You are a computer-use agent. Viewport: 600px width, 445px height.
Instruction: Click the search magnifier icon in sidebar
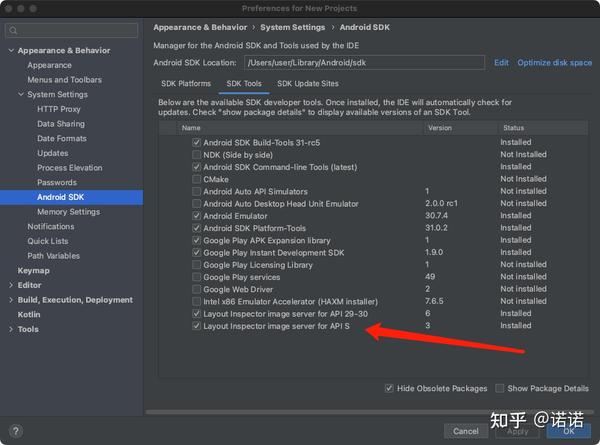13,30
